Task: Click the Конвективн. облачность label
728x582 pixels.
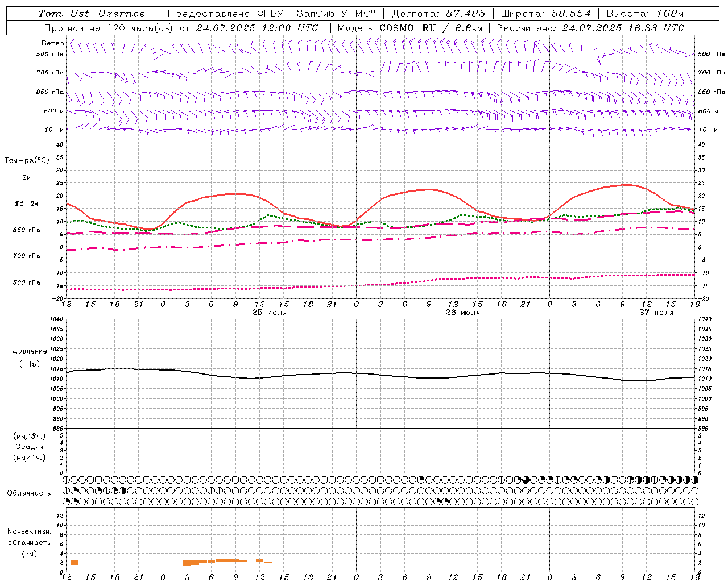Action: tap(29, 537)
